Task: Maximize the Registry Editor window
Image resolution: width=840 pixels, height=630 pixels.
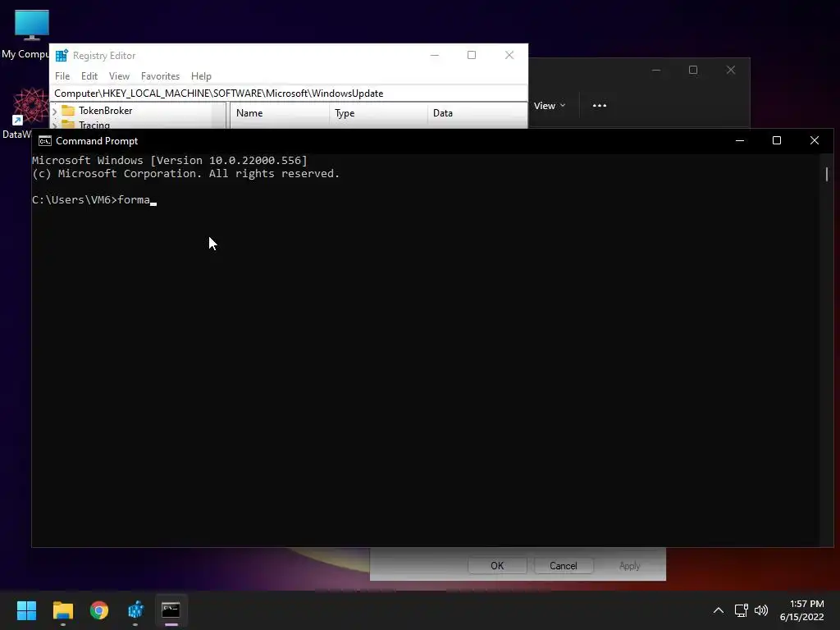Action: click(472, 55)
